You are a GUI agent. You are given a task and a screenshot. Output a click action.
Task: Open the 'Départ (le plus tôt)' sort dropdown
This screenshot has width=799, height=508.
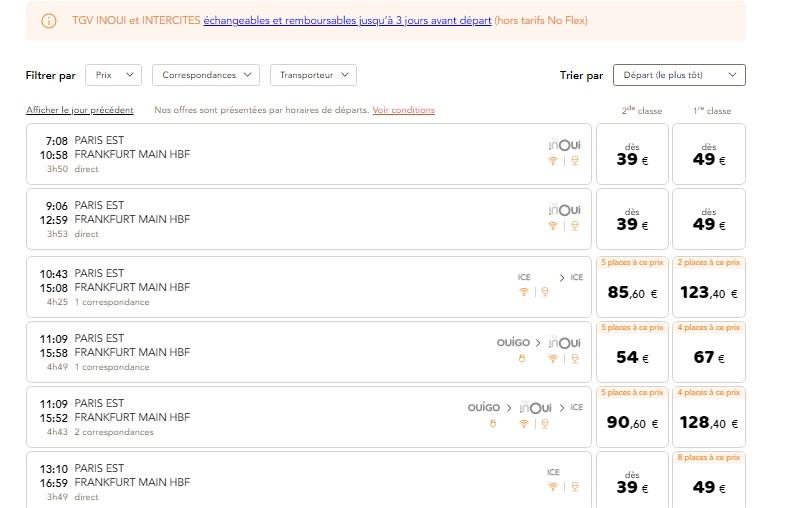pos(679,75)
